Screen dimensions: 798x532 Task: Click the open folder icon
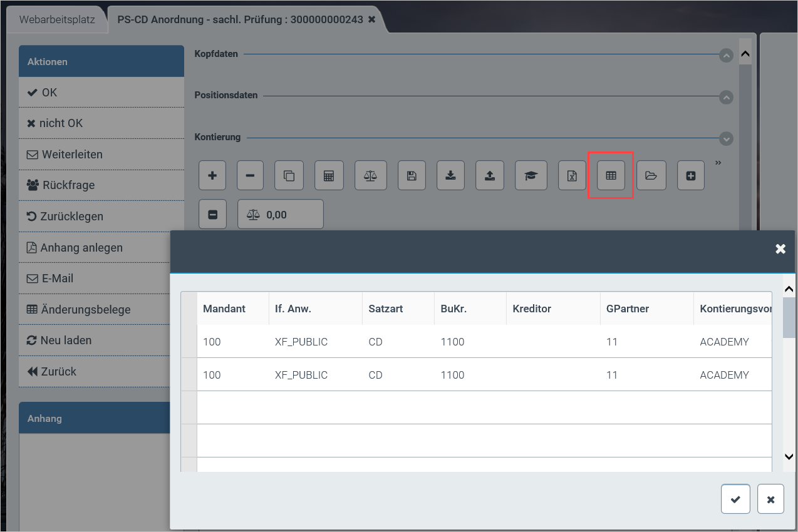click(651, 176)
